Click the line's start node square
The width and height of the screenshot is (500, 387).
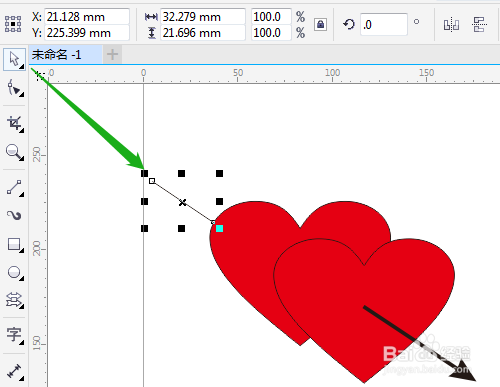[x=152, y=181]
